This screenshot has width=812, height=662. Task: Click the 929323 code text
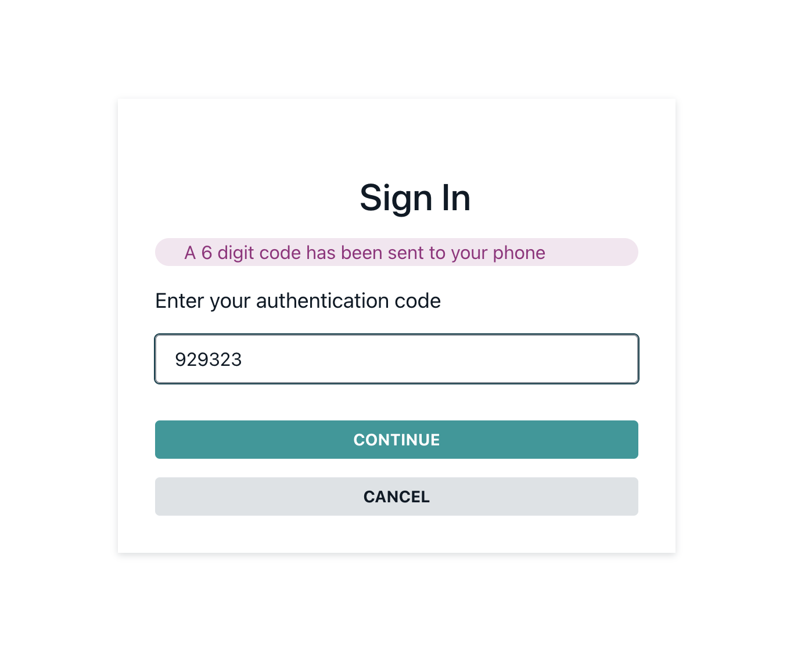tap(208, 359)
